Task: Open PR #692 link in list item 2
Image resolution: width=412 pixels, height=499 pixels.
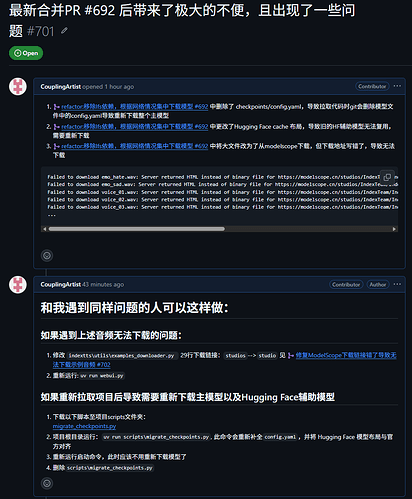Action: (135, 127)
